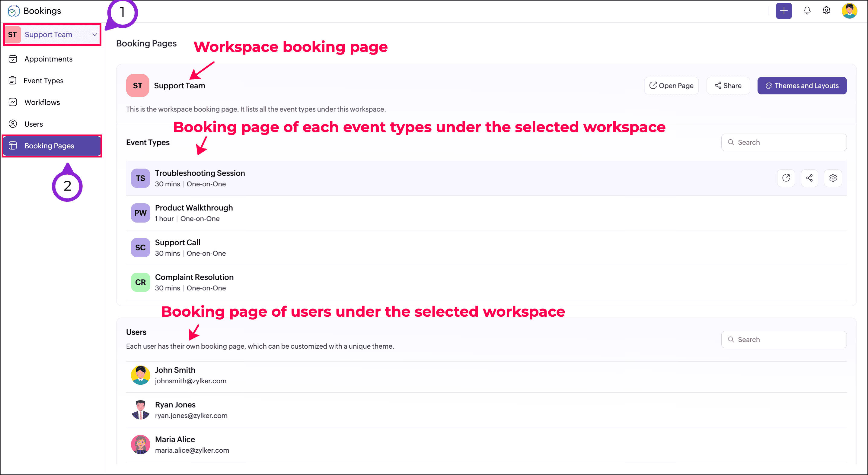Open settings gear in top header
This screenshot has width=868, height=475.
click(826, 11)
